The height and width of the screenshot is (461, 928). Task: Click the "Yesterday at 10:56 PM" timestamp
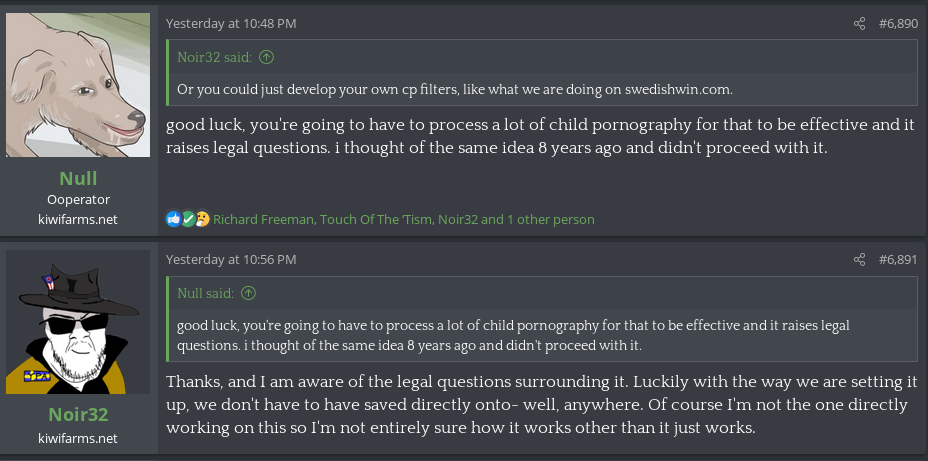(x=231, y=260)
